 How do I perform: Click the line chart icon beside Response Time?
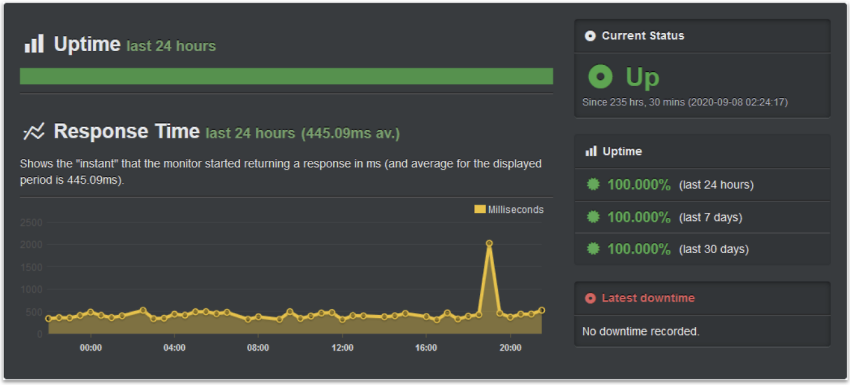coord(34,132)
